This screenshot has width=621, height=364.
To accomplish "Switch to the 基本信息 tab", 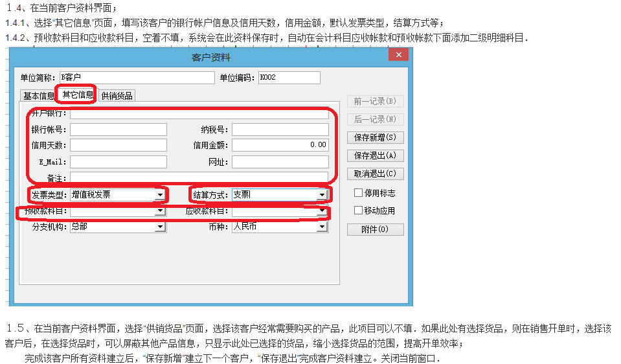I will point(38,96).
